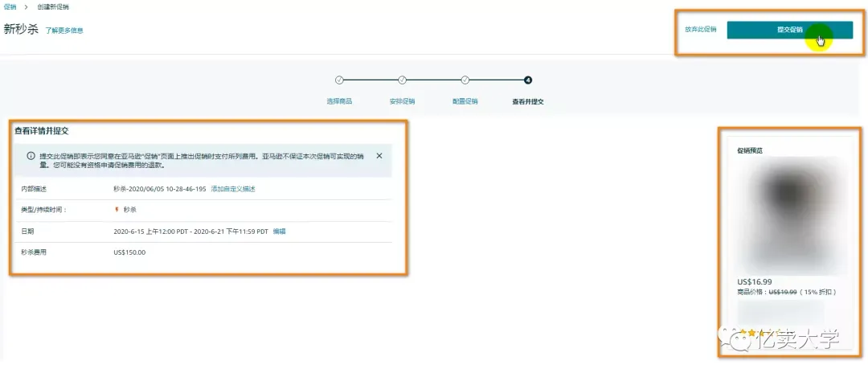Click the step 4 filled circle
This screenshot has height=377, width=868.
(527, 80)
